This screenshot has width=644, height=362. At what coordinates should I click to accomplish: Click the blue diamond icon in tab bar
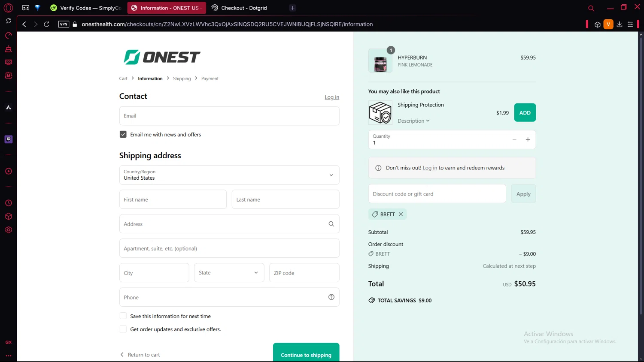tap(37, 8)
